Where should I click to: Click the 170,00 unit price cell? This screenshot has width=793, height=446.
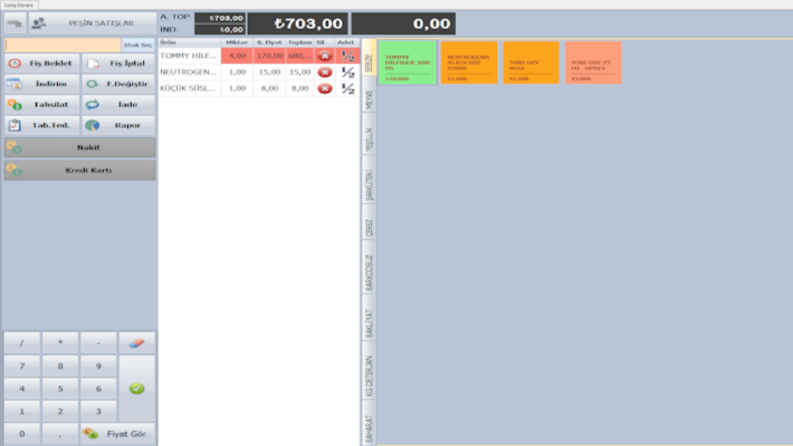point(269,56)
